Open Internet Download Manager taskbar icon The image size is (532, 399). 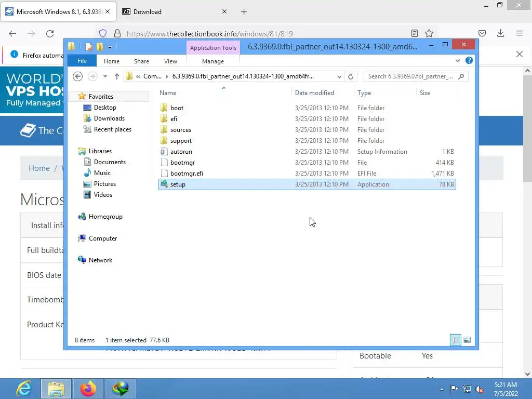[121, 389]
